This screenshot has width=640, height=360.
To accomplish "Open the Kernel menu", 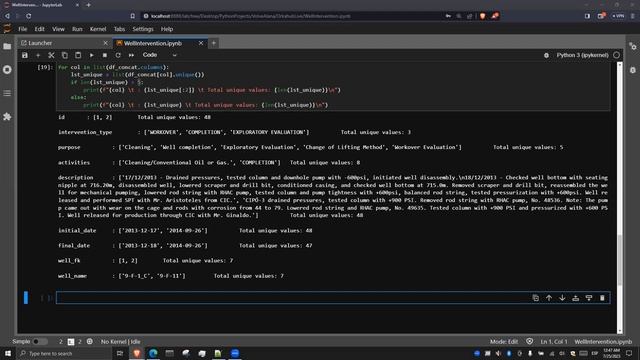I will 98,29.
